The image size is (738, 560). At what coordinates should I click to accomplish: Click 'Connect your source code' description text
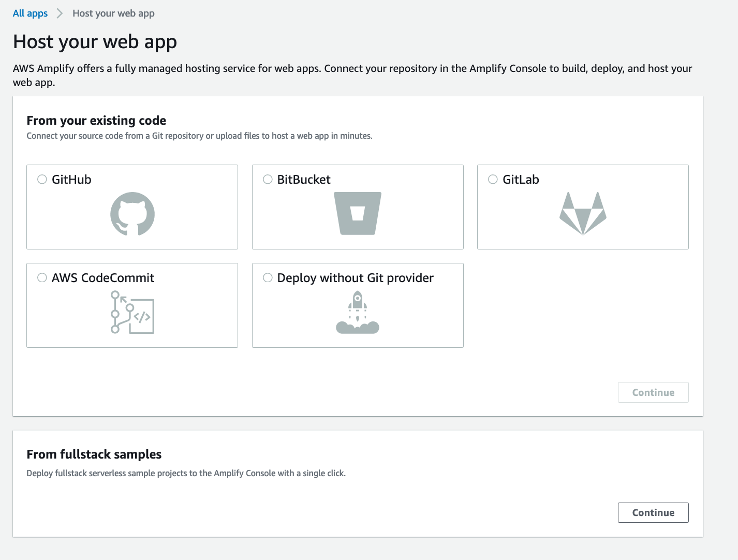coord(199,136)
